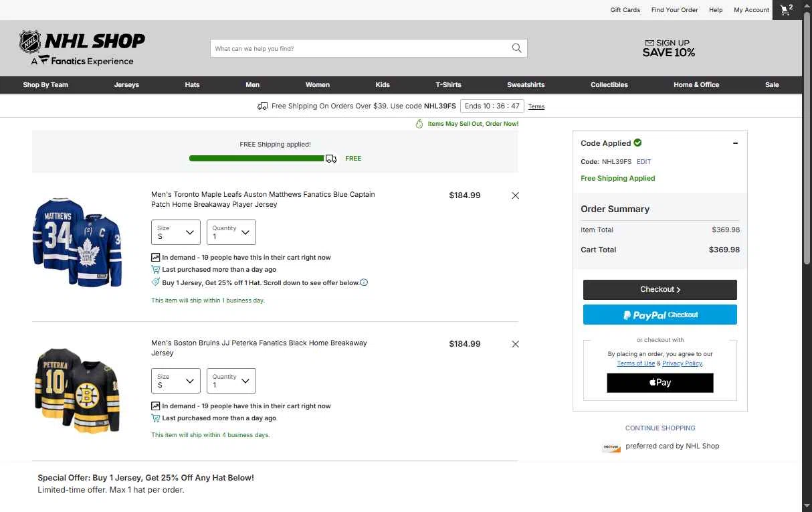Click the Auston Matthews jersey thumbnail
This screenshot has width=812, height=512.
(78, 242)
